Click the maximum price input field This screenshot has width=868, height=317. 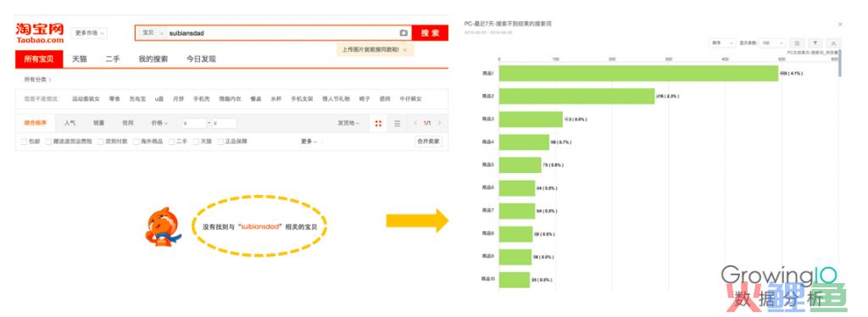pyautogui.click(x=224, y=124)
